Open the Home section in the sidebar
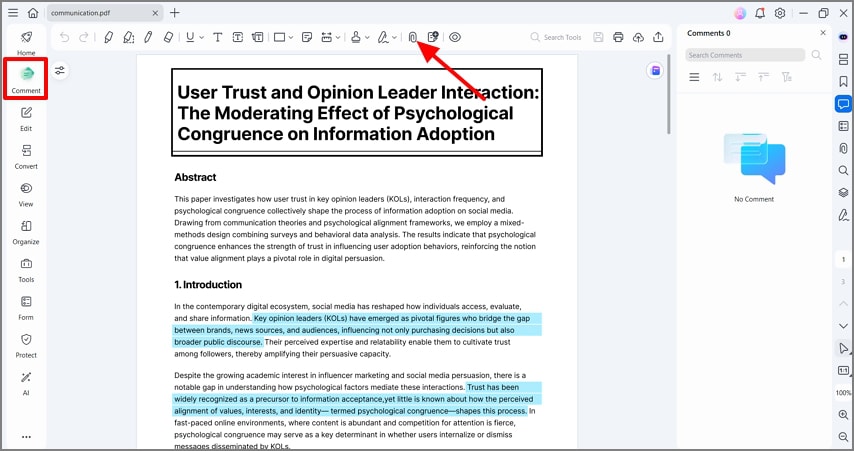The image size is (854, 451). pyautogui.click(x=26, y=42)
